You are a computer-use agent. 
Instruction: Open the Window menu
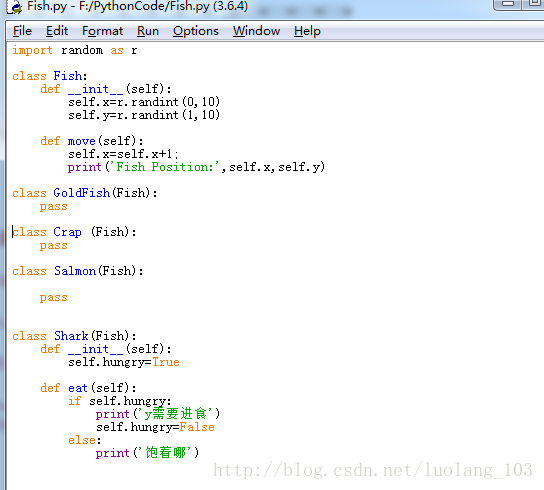(256, 31)
